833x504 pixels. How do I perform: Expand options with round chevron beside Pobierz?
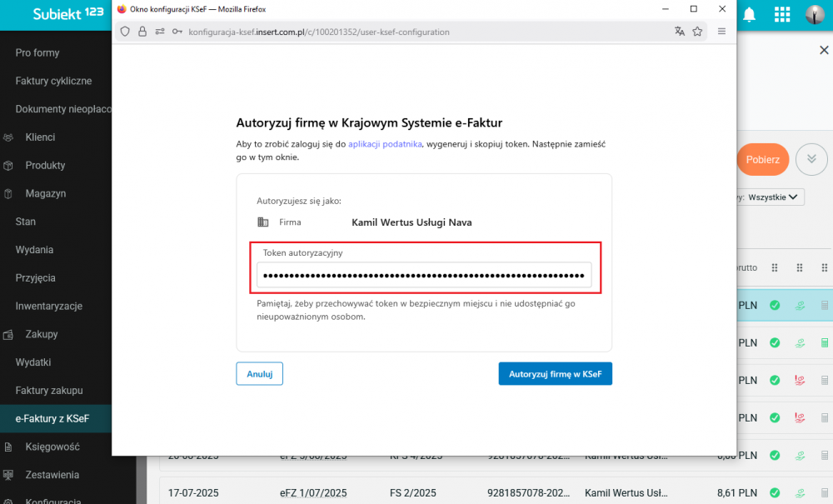811,159
